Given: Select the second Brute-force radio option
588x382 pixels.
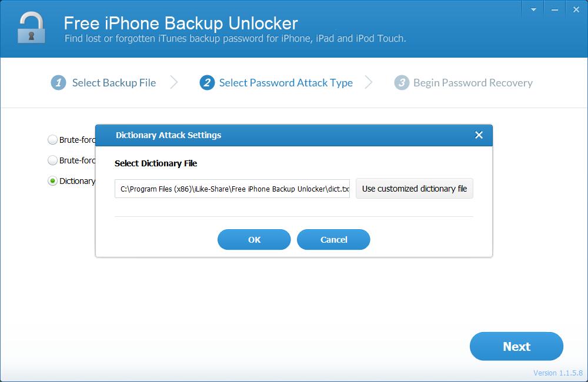Looking at the screenshot, I should [x=52, y=160].
